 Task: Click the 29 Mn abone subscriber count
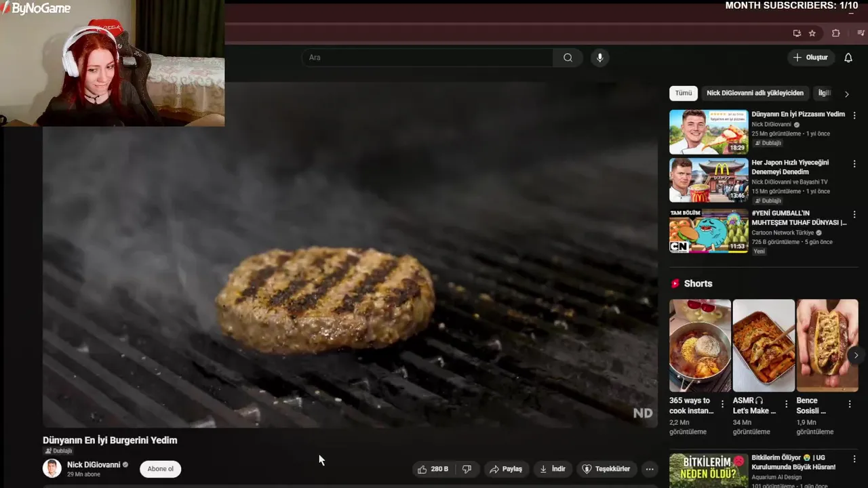click(83, 474)
